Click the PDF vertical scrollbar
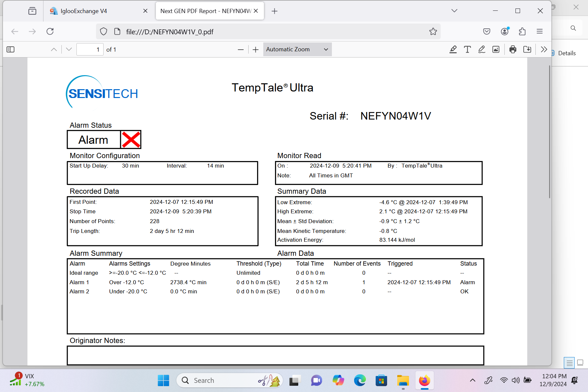Viewport: 588px width, 392px height. tap(549, 132)
